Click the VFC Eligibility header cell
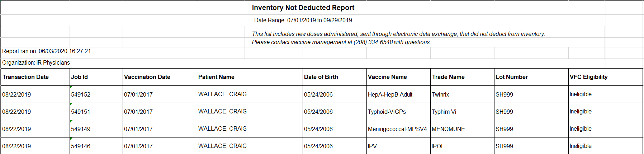The height and width of the screenshot is (154, 644). pos(606,77)
